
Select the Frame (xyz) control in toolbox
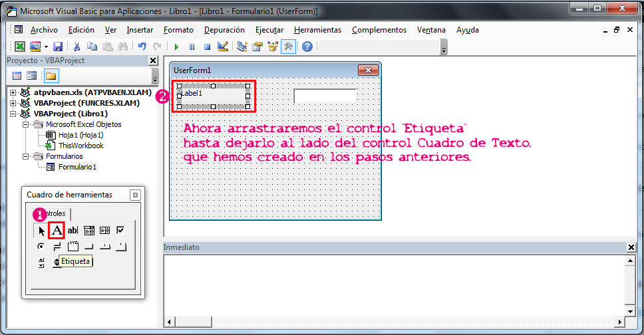[73, 247]
